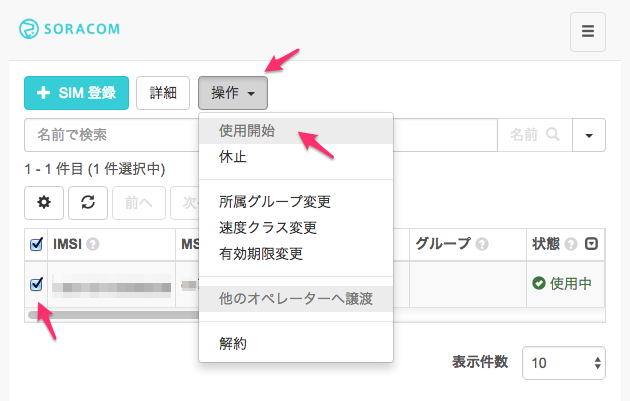Open the hamburger navigation menu
This screenshot has width=630, height=401.
pyautogui.click(x=587, y=31)
